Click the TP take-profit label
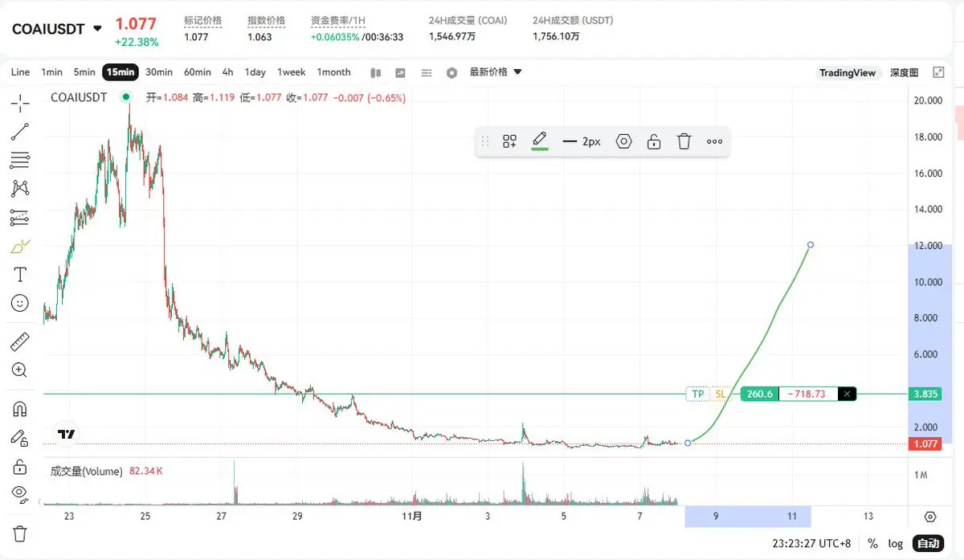 698,394
